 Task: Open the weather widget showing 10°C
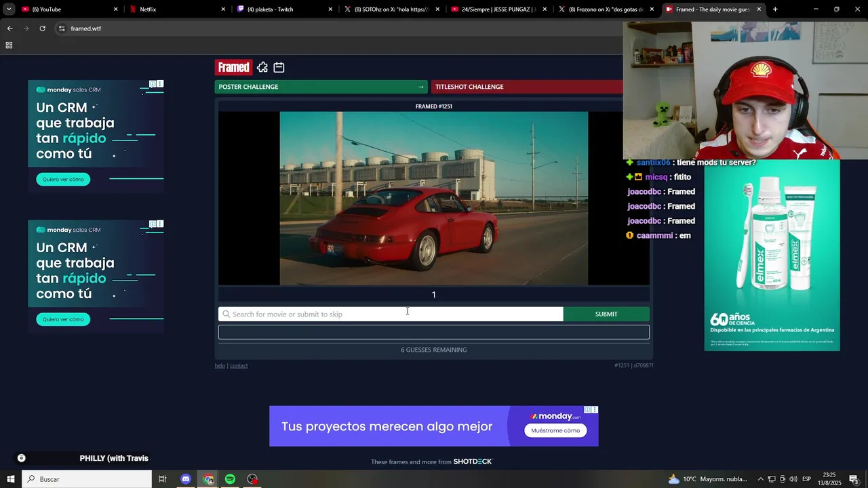pyautogui.click(x=708, y=479)
